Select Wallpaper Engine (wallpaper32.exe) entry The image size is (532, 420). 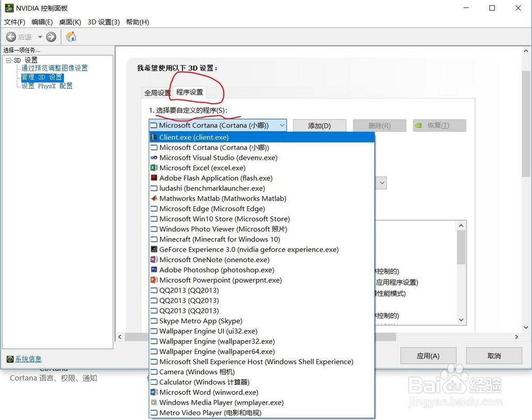pos(262,341)
